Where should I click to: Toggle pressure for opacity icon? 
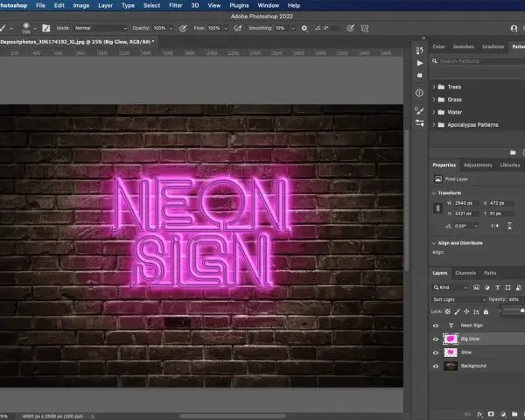pyautogui.click(x=183, y=29)
